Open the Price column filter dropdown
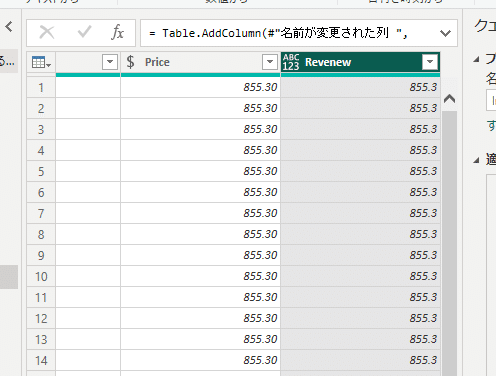Screen dimensions: 496x376 (270, 62)
